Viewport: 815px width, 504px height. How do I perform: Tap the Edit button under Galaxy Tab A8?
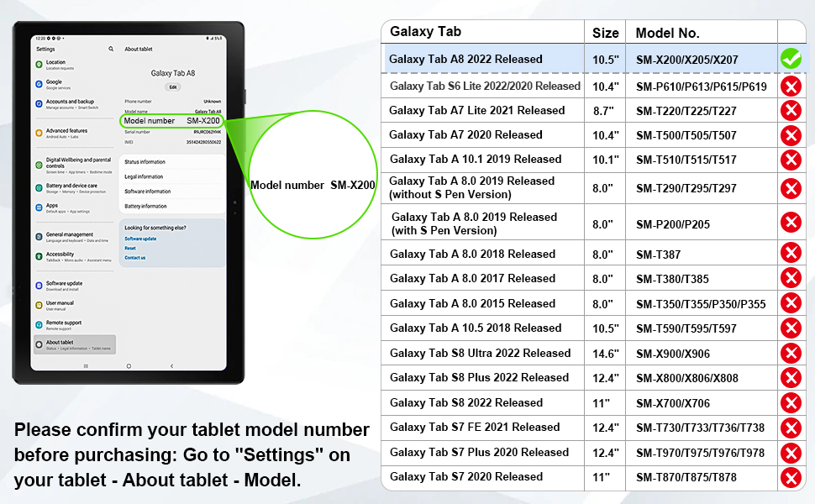pyautogui.click(x=173, y=87)
